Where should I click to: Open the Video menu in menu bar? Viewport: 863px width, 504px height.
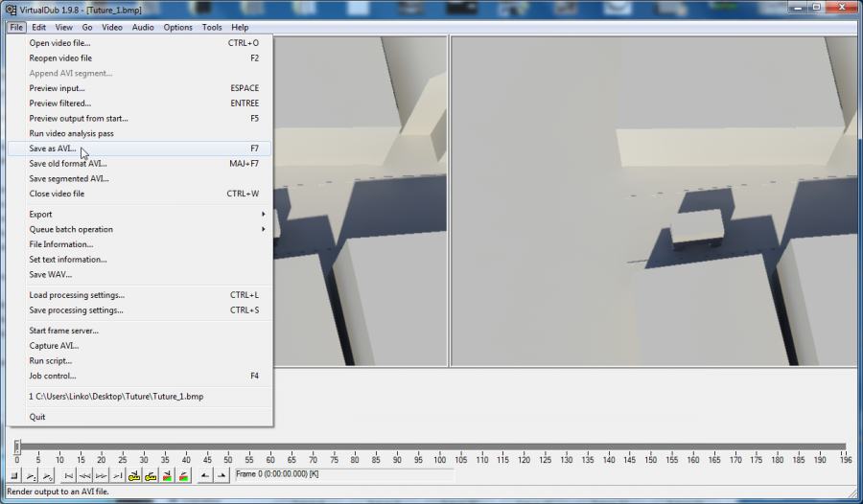coord(111,28)
